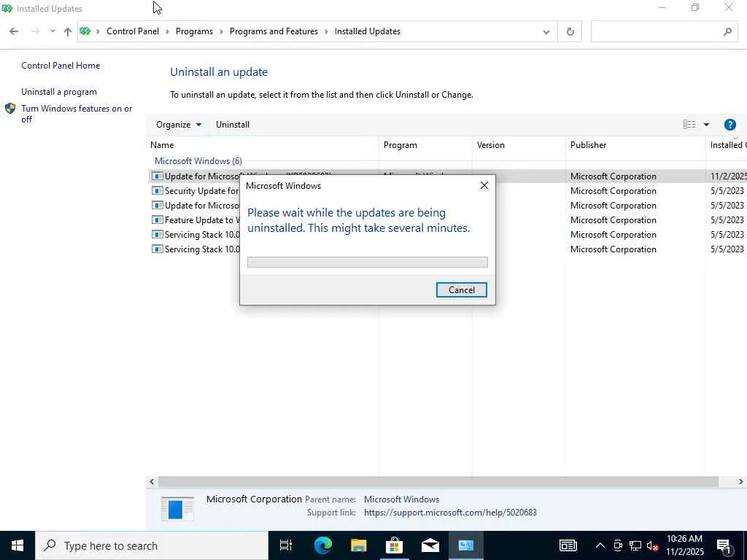Image resolution: width=747 pixels, height=560 pixels.
Task: Go up one folder level arrow
Action: coord(68,31)
